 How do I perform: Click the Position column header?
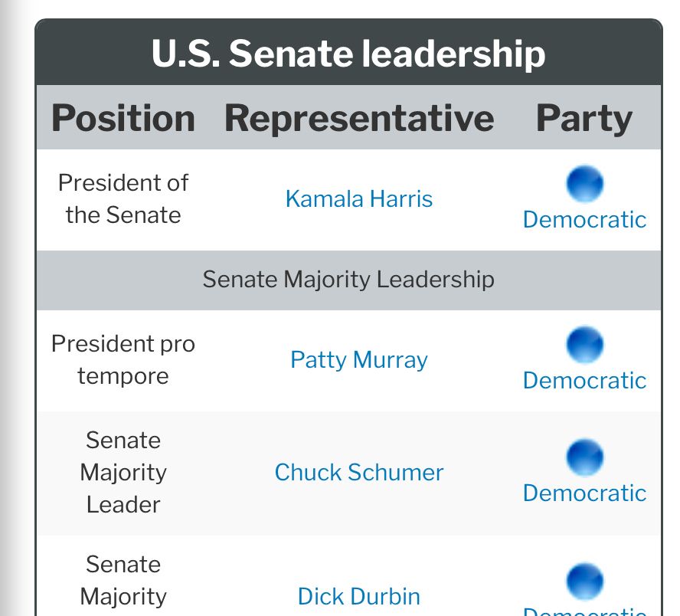(123, 119)
